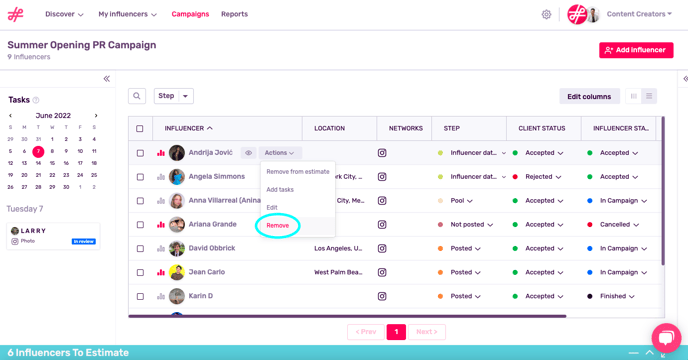Image resolution: width=688 pixels, height=360 pixels.
Task: Click the stats bars icon for Angela Simmons
Action: [x=161, y=177]
